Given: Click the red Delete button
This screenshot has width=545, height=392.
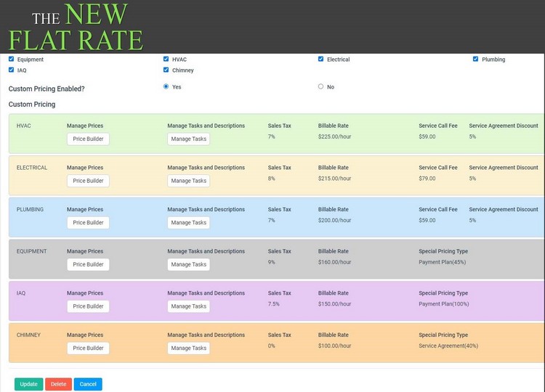Looking at the screenshot, I should tap(58, 384).
